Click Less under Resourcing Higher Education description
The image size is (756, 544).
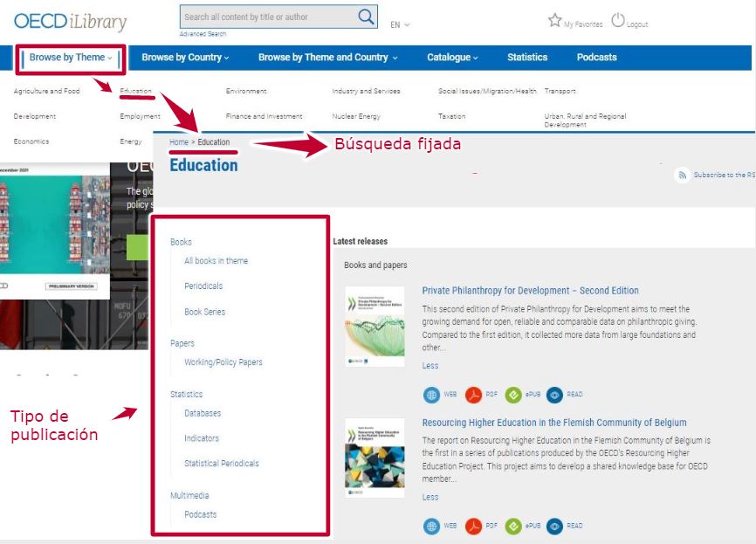(430, 497)
